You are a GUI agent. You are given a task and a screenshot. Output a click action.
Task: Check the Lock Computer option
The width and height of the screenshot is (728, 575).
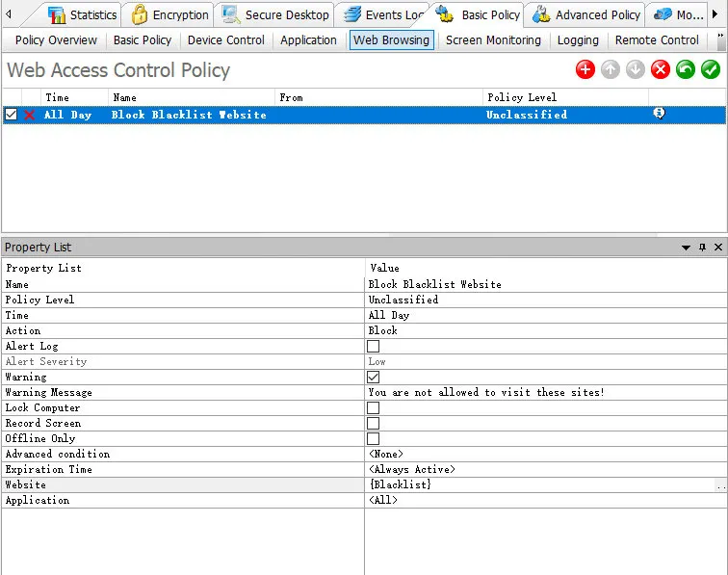pos(374,407)
